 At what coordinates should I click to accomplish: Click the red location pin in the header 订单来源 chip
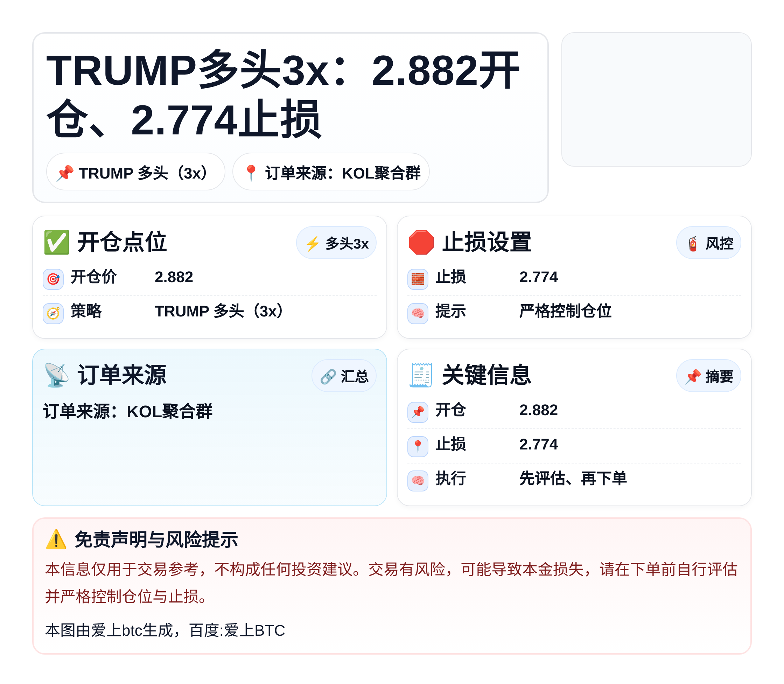[x=251, y=173]
